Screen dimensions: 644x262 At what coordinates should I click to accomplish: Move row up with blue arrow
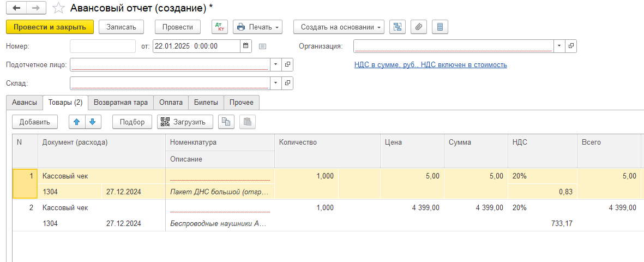click(77, 122)
